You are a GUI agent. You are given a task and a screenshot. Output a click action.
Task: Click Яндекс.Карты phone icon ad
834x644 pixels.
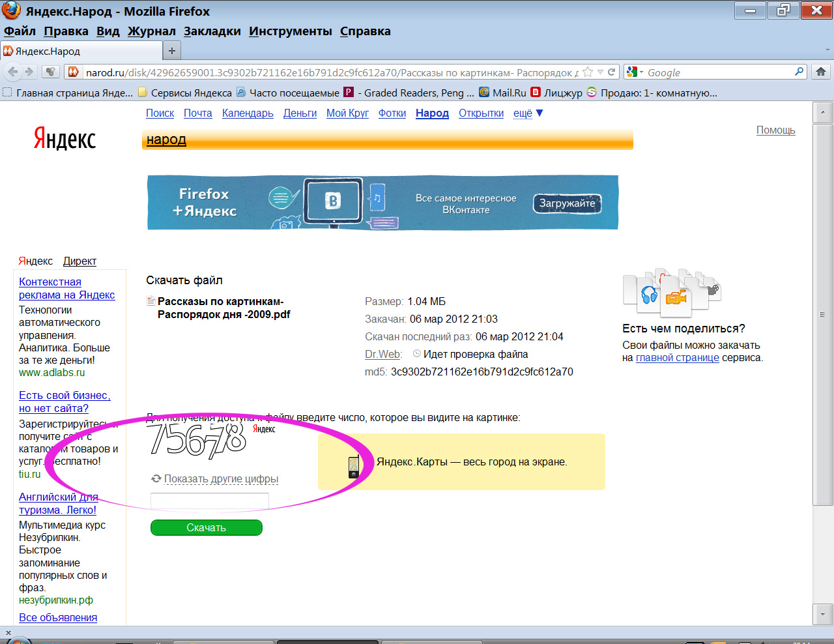coord(354,465)
